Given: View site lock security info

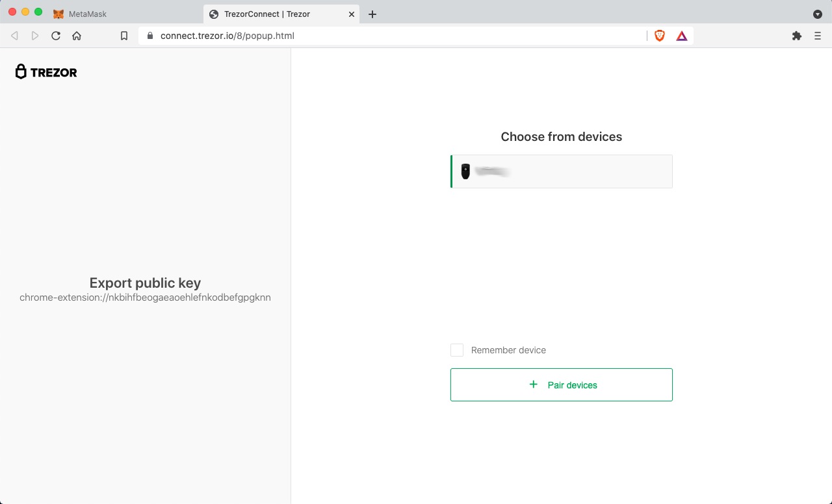Looking at the screenshot, I should pos(150,36).
